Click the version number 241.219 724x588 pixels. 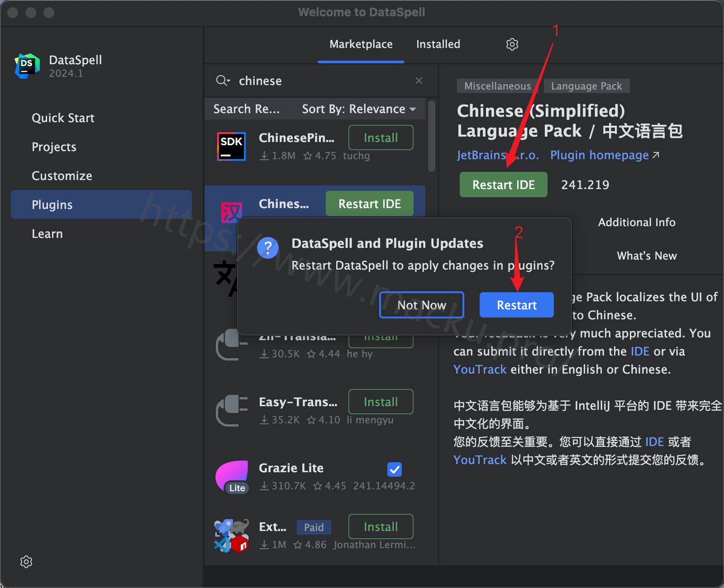pyautogui.click(x=585, y=185)
